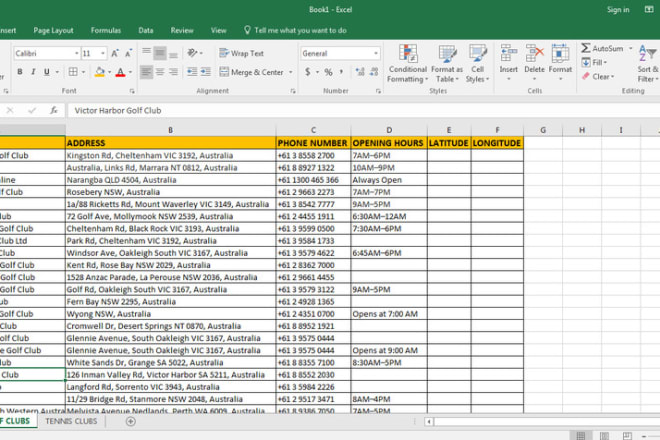The height and width of the screenshot is (440, 660).
Task: Apply Comma Style
Action: click(341, 72)
